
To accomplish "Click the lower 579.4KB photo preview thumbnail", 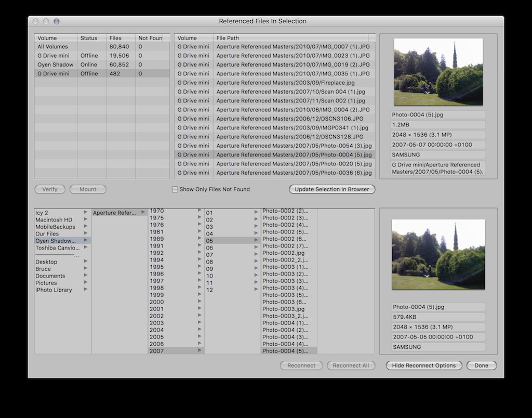I will 438,255.
